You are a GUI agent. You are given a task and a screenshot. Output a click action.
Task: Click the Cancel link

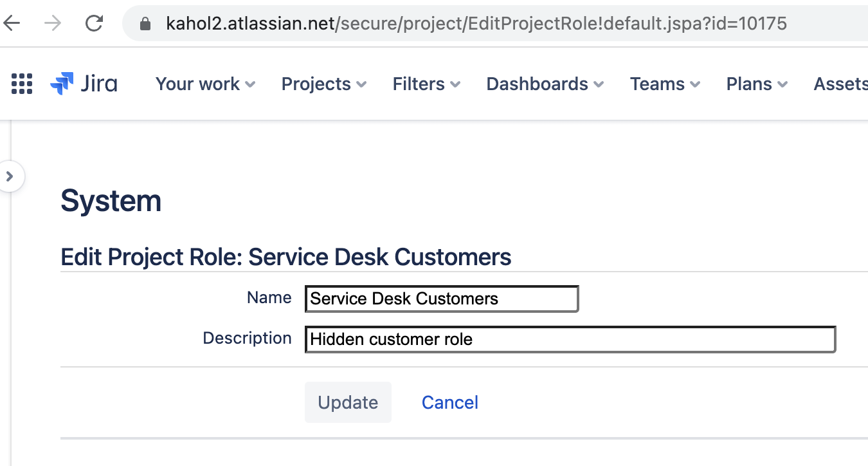[x=449, y=402]
